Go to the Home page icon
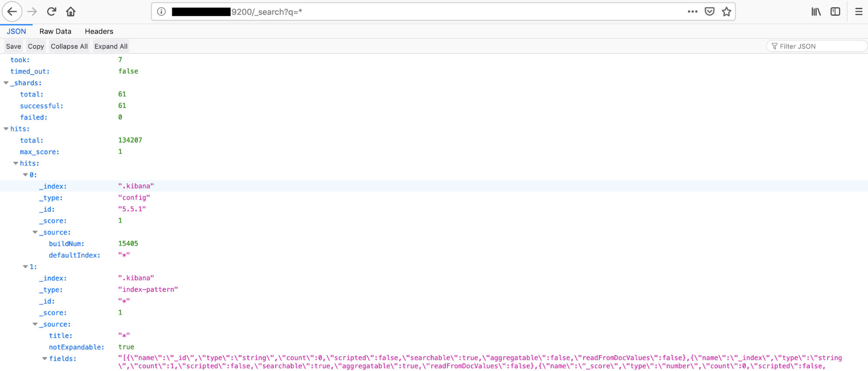Viewport: 868px width, 371px height. [71, 12]
